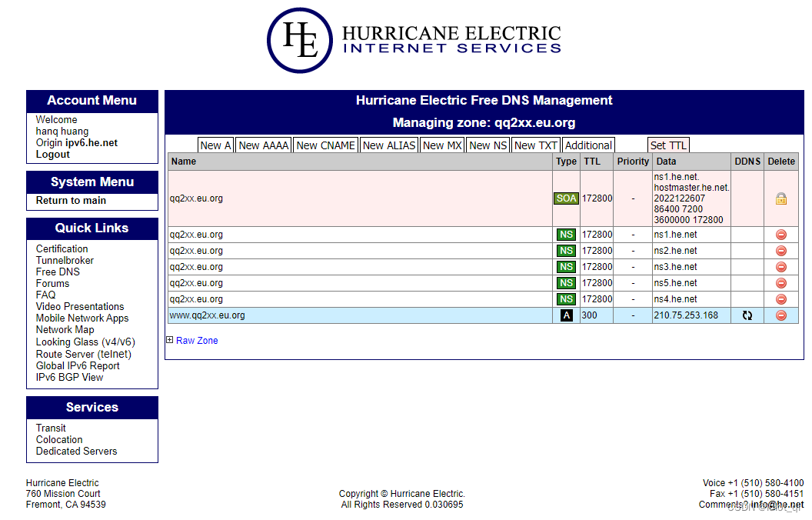Click NS badge of ns5.he.net row

pyautogui.click(x=566, y=283)
